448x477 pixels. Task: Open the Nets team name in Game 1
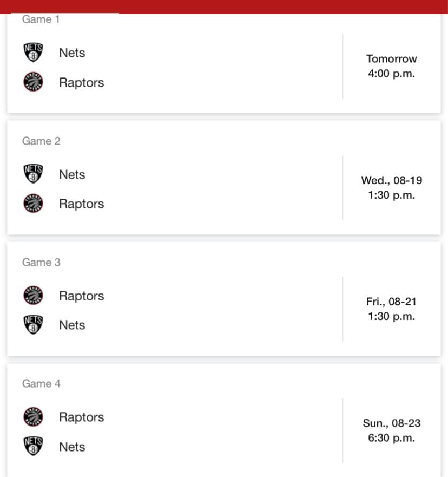72,53
